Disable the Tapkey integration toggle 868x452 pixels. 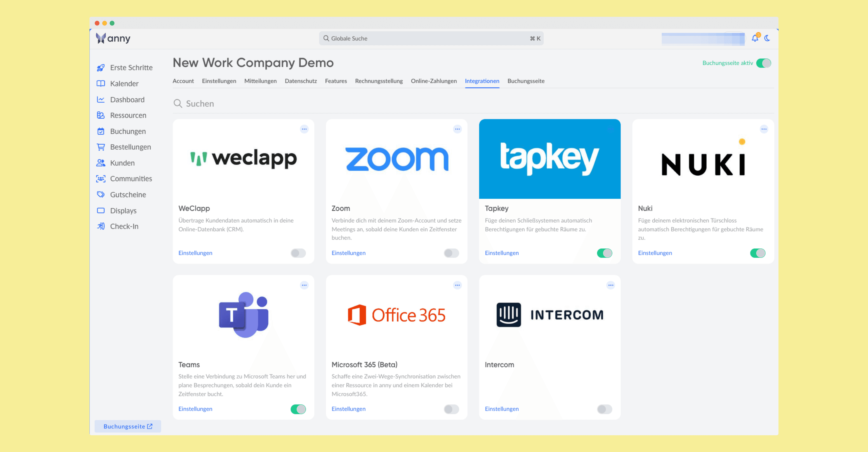click(x=604, y=253)
